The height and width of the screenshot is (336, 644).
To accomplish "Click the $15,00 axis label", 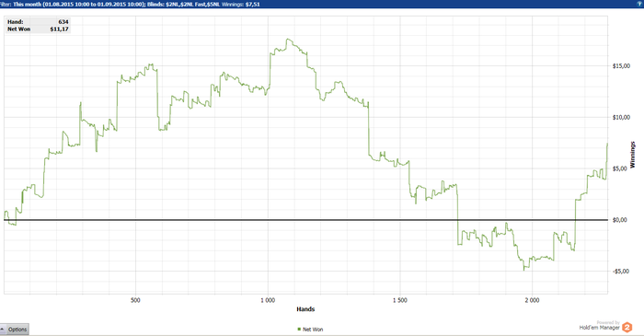I will 621,66.
